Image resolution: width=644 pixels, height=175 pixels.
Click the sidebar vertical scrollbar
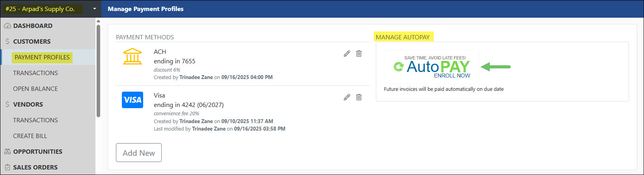(98, 71)
